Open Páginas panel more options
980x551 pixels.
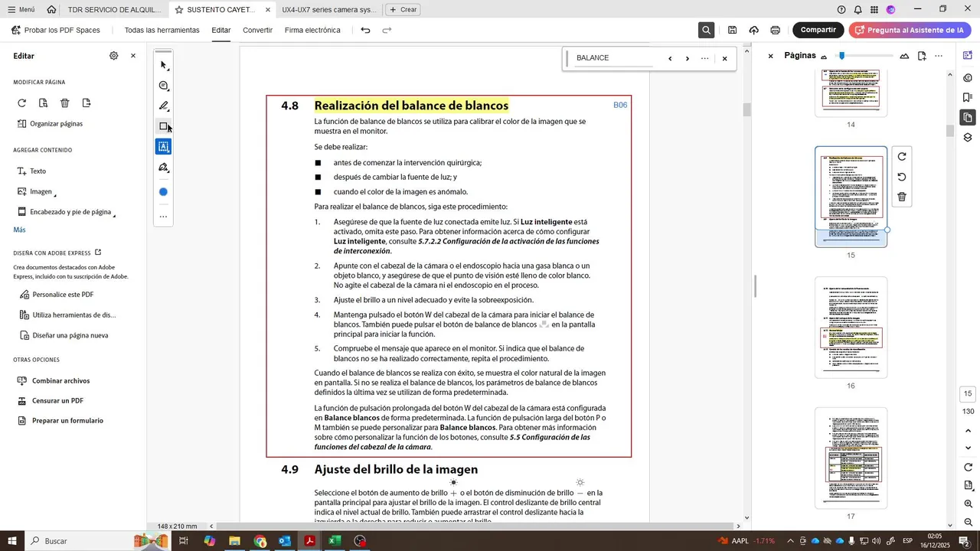tap(939, 56)
